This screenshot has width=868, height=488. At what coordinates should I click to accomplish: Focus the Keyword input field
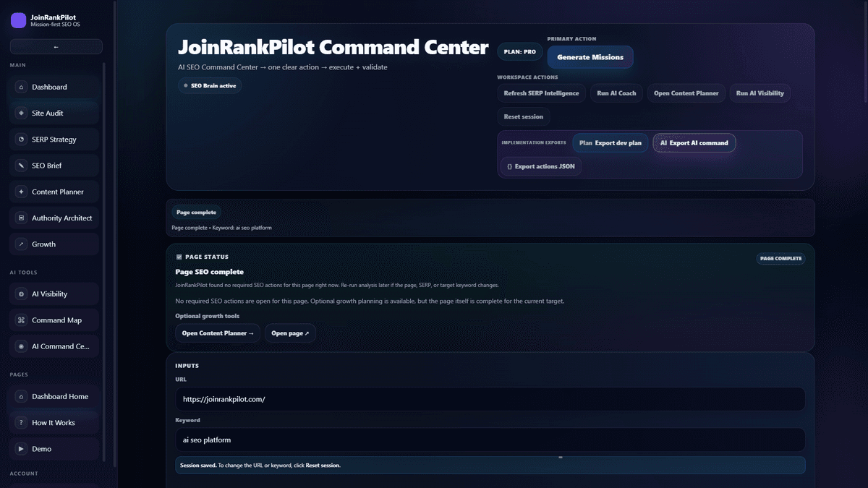(490, 440)
